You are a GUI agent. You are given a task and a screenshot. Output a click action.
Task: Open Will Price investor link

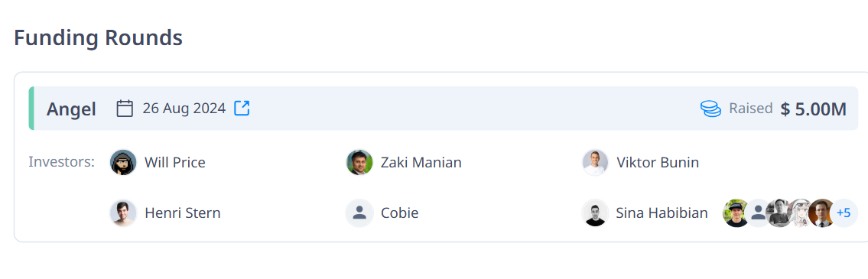[175, 163]
